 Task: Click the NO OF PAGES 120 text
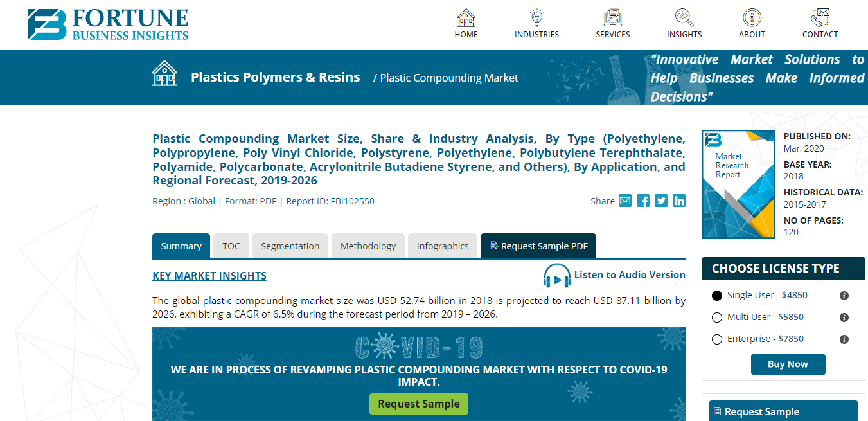(813, 226)
